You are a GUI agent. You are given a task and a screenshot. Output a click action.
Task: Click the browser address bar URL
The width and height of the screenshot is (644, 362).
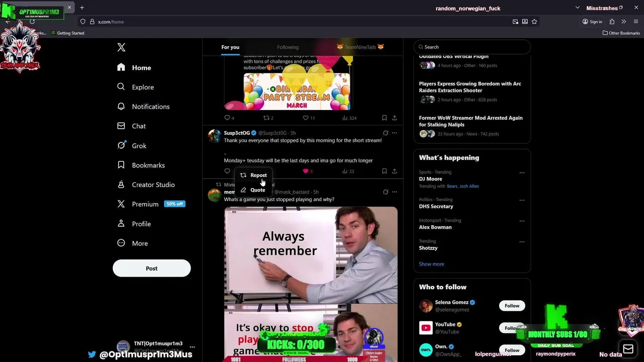111,22
